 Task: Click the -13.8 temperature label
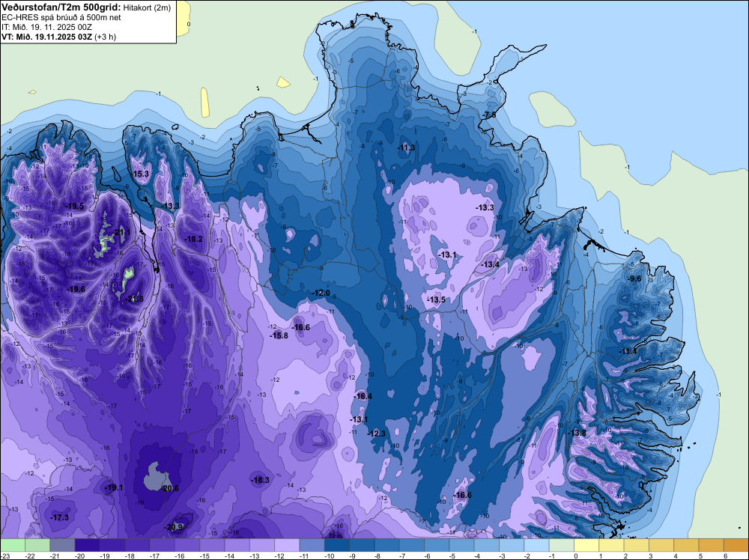point(577,433)
